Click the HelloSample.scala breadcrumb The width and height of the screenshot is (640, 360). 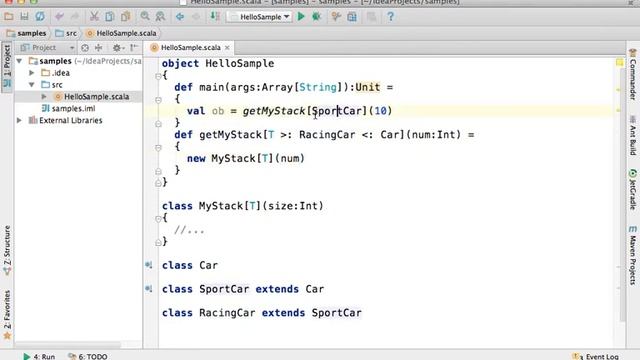[x=121, y=33]
